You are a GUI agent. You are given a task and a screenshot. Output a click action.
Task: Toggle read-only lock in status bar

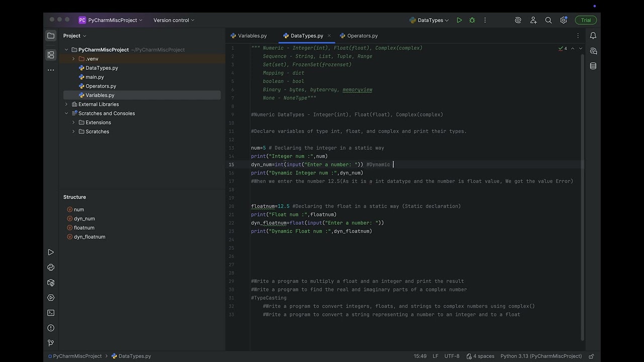592,356
